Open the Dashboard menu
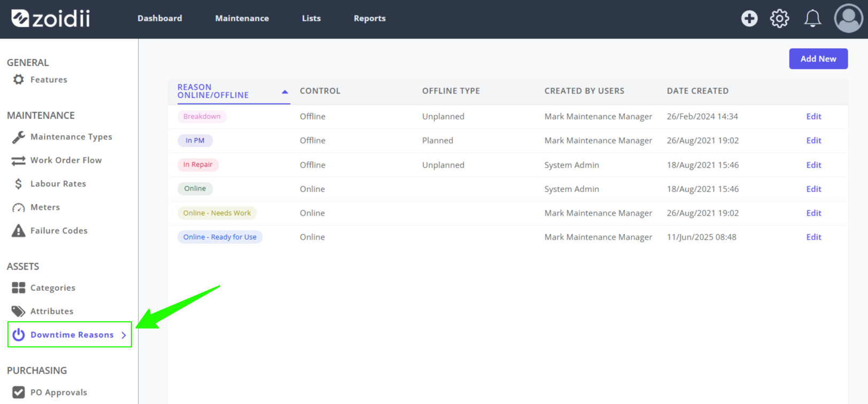Image resolution: width=868 pixels, height=404 pixels. click(x=160, y=18)
